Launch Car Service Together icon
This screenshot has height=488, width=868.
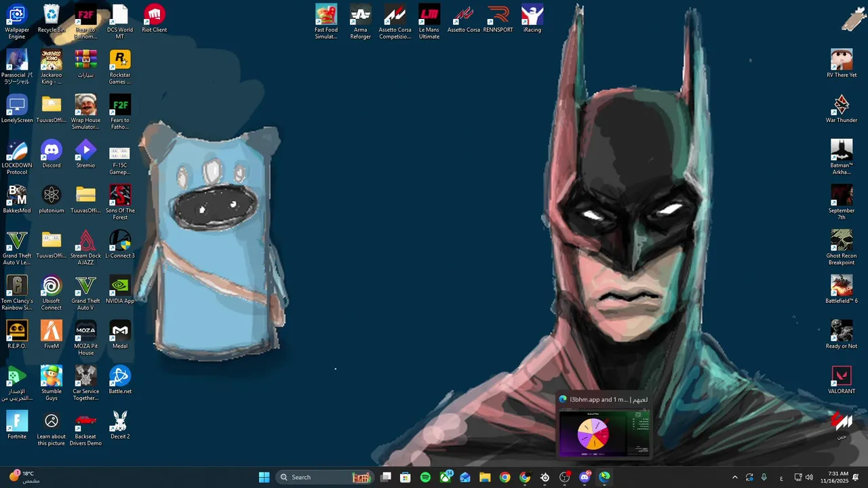click(x=85, y=384)
